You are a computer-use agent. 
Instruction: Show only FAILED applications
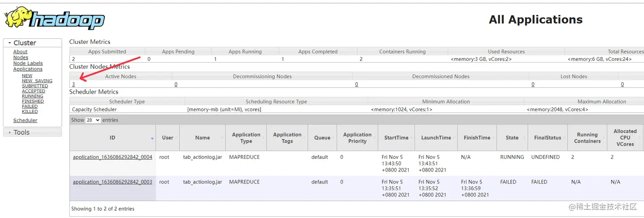click(30, 106)
